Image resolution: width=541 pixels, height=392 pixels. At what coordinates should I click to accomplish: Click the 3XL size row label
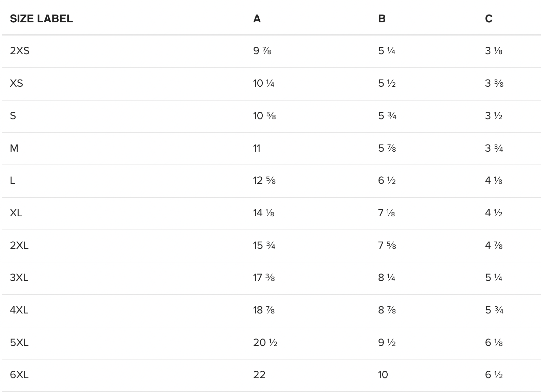19,278
